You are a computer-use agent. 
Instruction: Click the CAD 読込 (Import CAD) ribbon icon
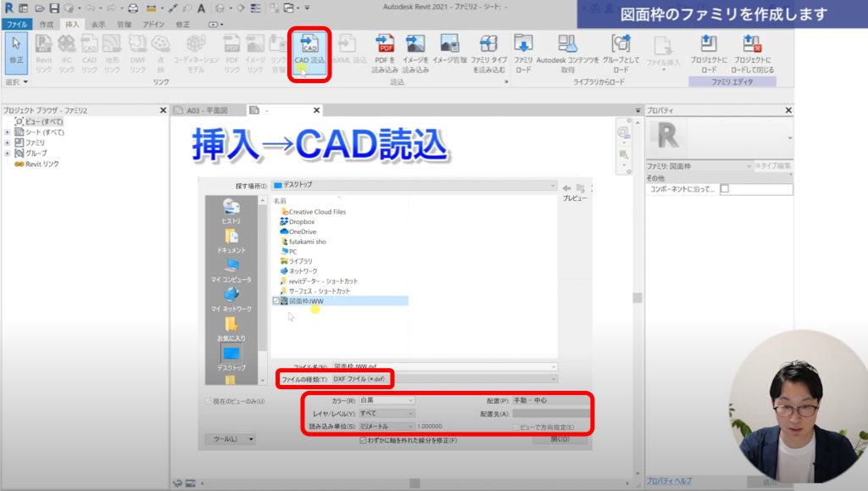[309, 49]
